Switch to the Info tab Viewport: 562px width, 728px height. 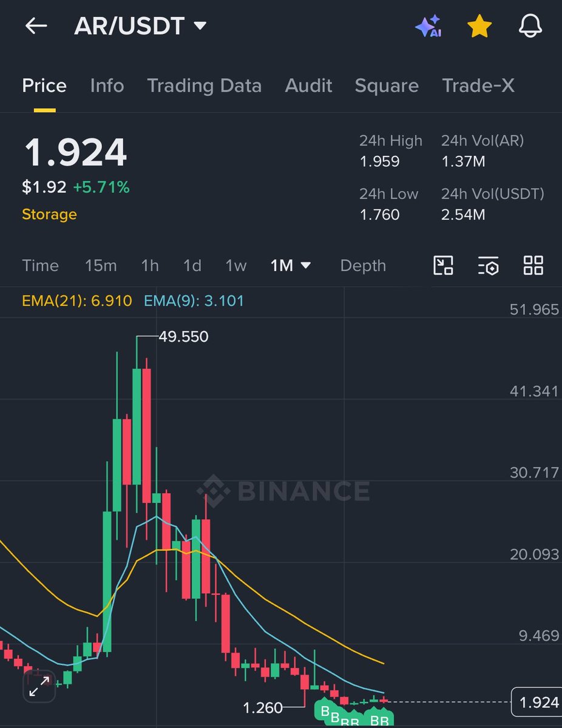107,86
